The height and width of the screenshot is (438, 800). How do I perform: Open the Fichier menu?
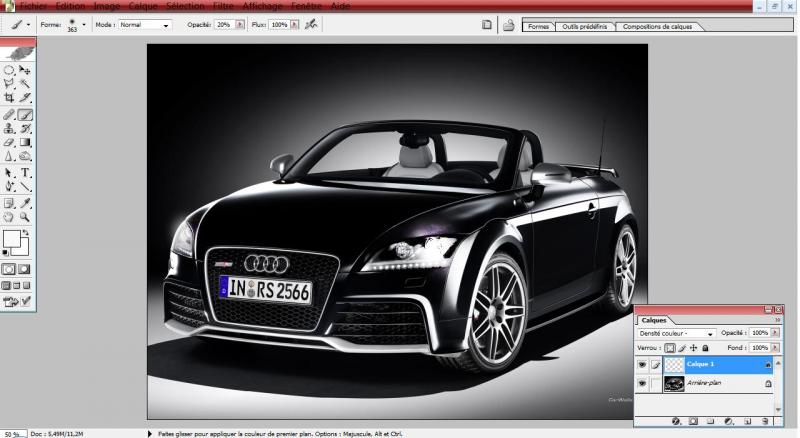point(34,6)
